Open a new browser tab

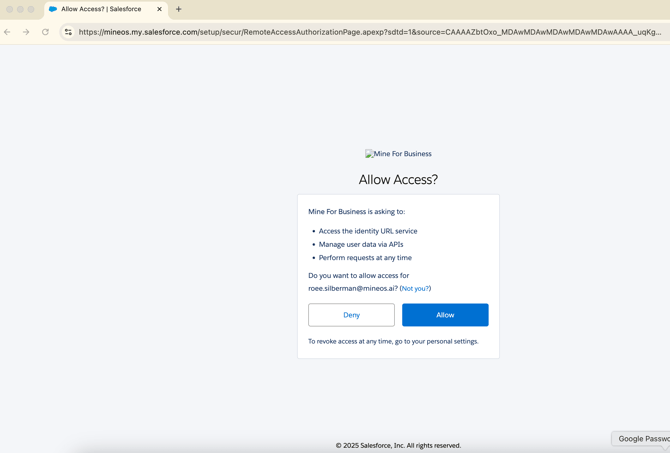click(x=179, y=9)
